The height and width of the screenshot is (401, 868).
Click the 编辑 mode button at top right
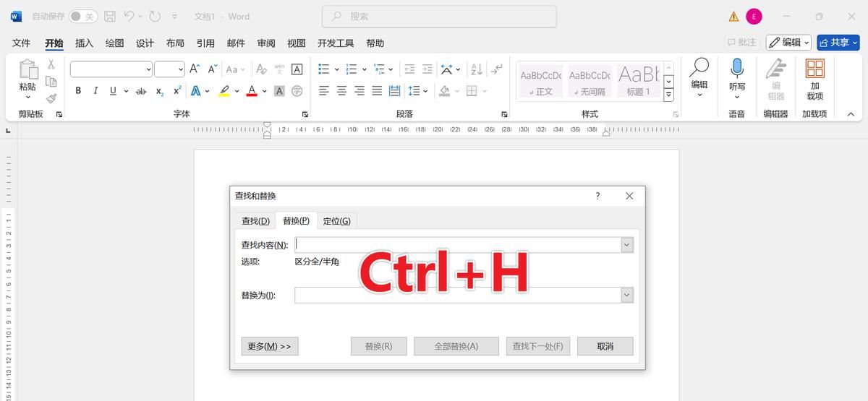tap(789, 43)
